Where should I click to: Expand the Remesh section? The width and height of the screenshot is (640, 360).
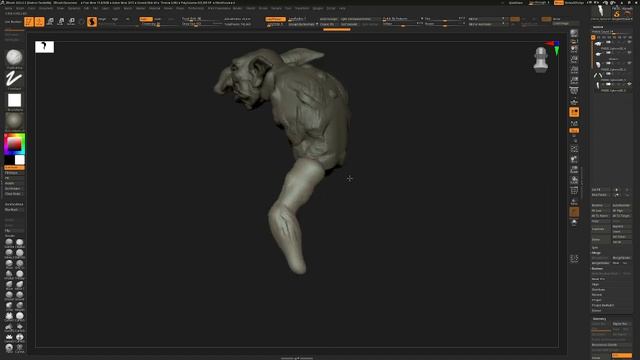pos(597,295)
